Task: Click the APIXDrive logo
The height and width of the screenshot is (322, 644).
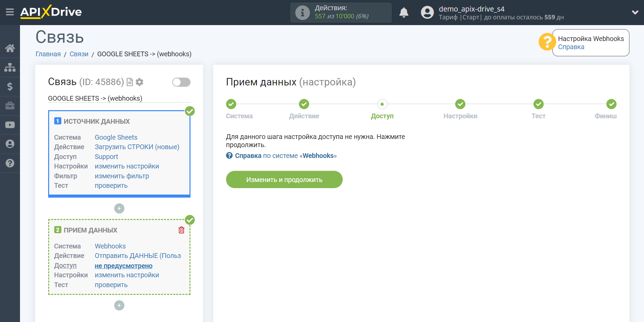Action: (51, 12)
